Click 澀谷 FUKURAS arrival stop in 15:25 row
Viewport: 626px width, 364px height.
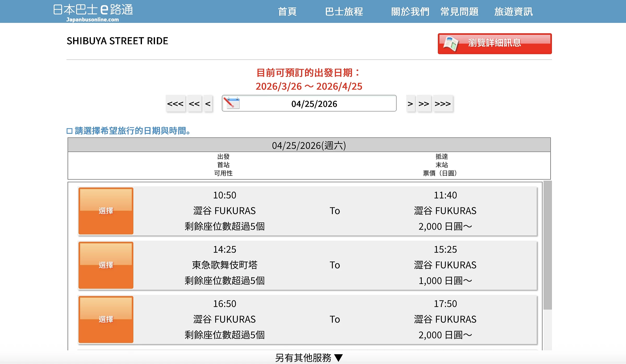click(x=445, y=265)
